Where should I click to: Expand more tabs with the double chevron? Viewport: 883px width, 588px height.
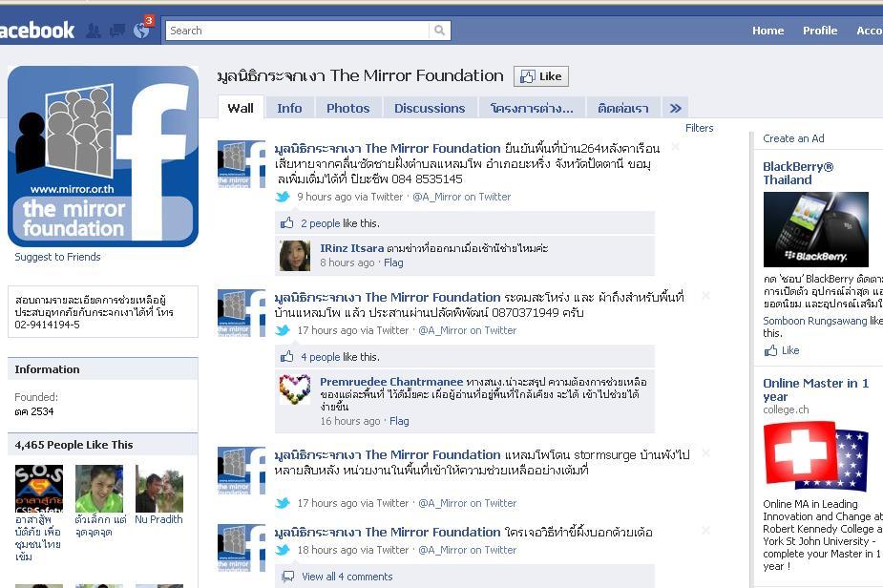point(675,108)
